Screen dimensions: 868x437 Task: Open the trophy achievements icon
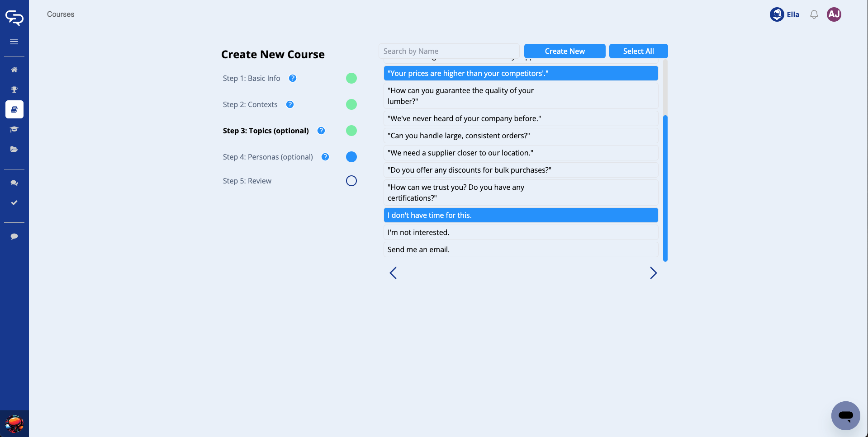(x=14, y=89)
